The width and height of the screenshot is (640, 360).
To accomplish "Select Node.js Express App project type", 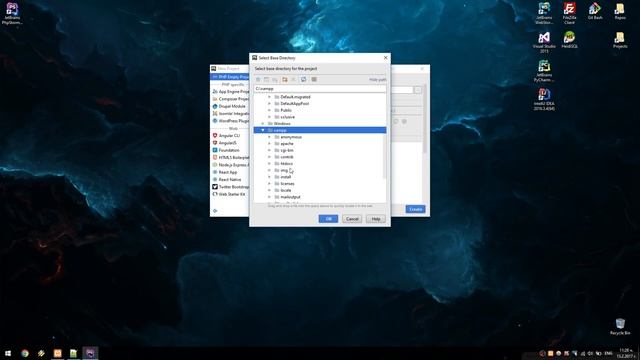I will pyautogui.click(x=231, y=165).
